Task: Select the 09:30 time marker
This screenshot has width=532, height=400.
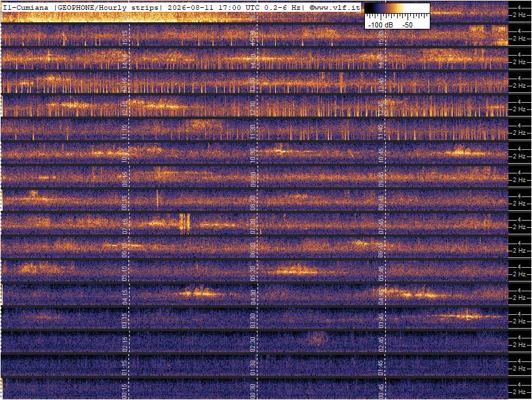Action: click(x=253, y=179)
